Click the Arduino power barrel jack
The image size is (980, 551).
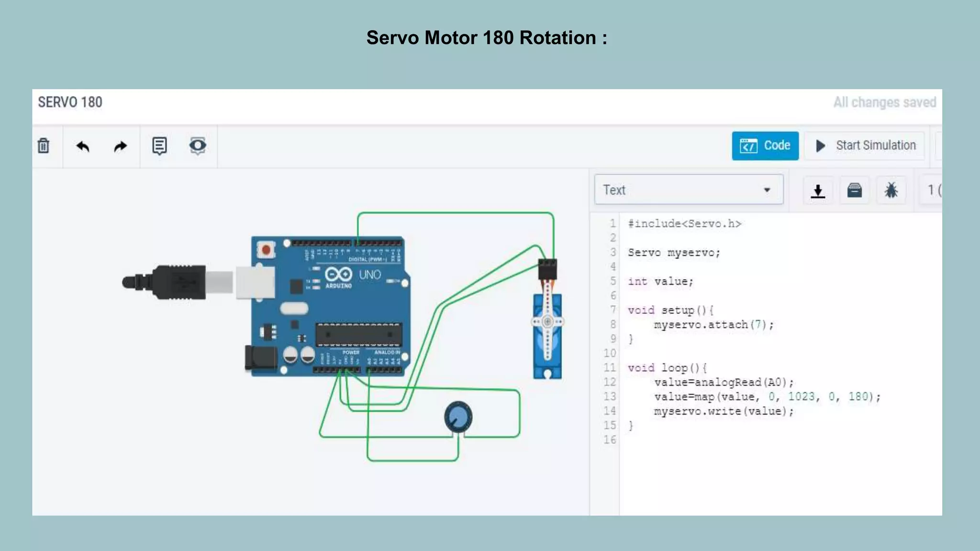point(261,358)
